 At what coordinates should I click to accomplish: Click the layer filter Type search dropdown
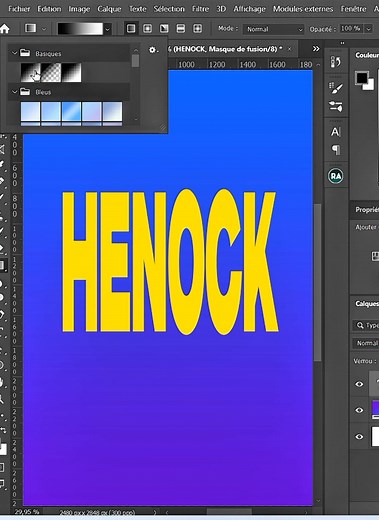click(x=366, y=325)
